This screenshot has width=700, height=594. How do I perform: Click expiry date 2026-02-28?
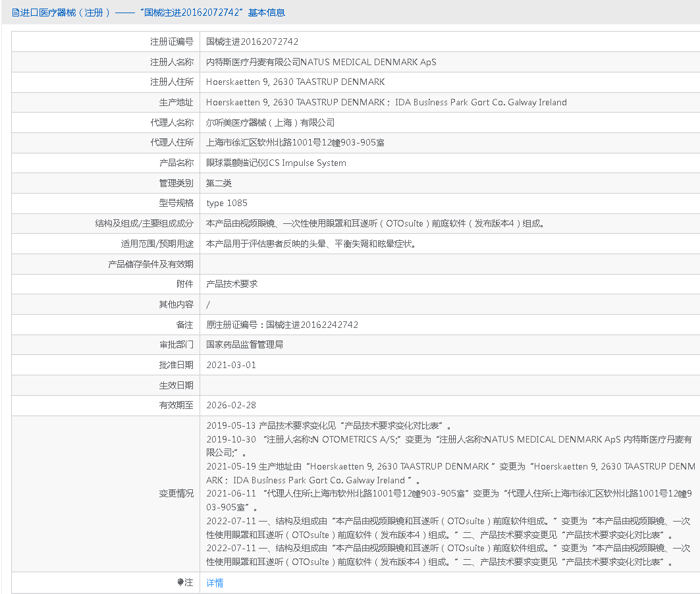(231, 405)
